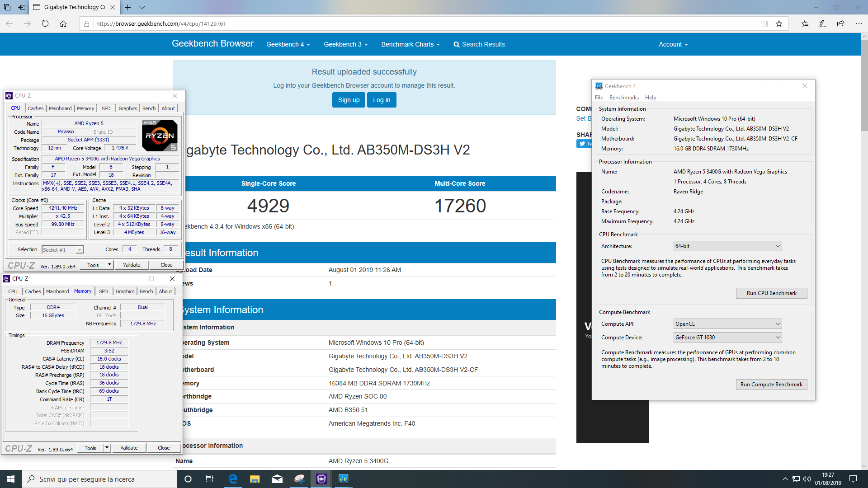Click the Geekbench Browser logo link
This screenshot has width=868, height=488.
coord(212,43)
